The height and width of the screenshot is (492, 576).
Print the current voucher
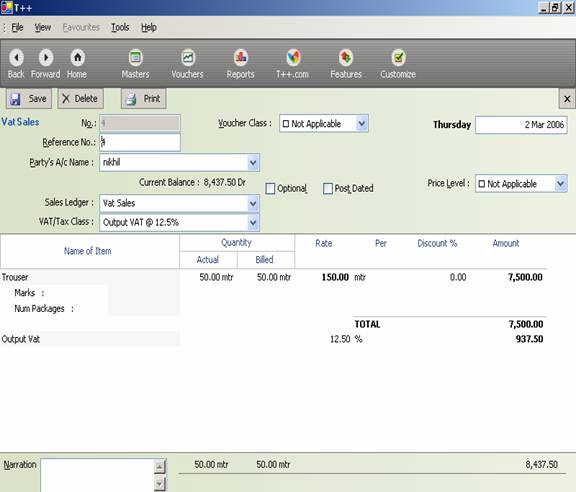(x=144, y=98)
